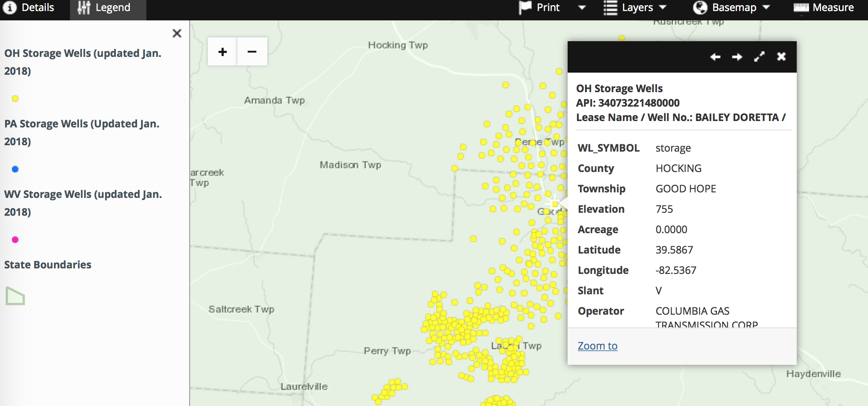
Task: Click the blue PA Storage Wells swatch
Action: [15, 169]
